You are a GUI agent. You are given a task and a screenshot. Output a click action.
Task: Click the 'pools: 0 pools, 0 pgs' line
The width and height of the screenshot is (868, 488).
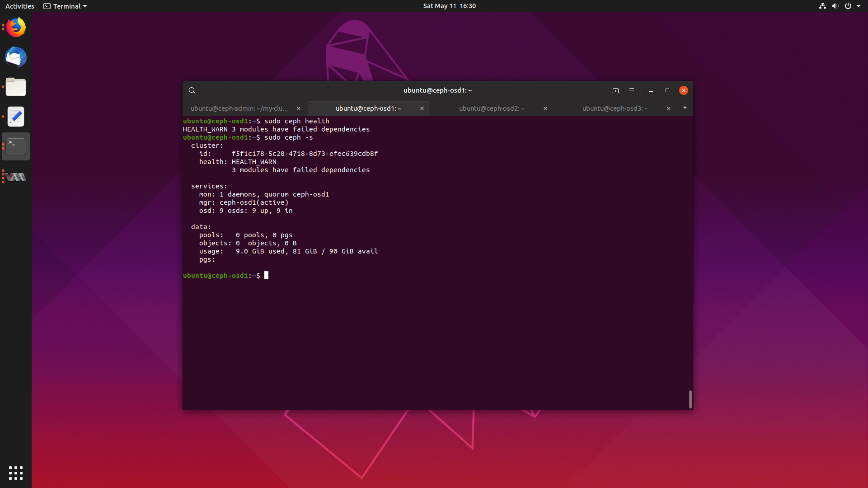246,235
